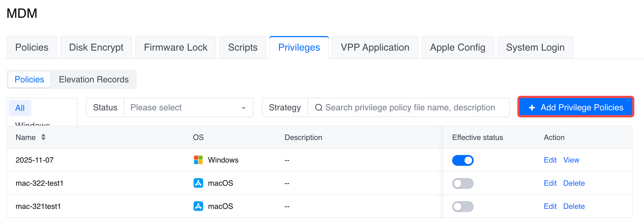Switch to Elevation Records sub-tab
Image resolution: width=644 pixels, height=218 pixels.
click(94, 79)
